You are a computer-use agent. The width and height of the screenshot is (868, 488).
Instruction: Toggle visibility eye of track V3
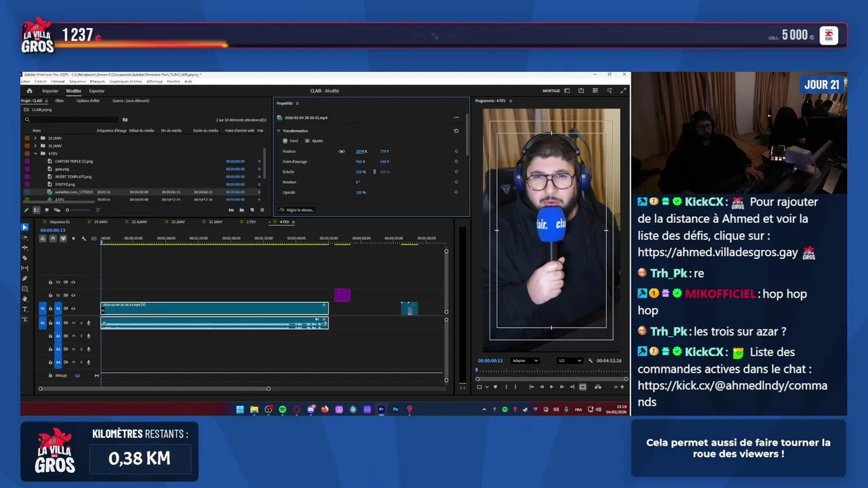tap(73, 282)
